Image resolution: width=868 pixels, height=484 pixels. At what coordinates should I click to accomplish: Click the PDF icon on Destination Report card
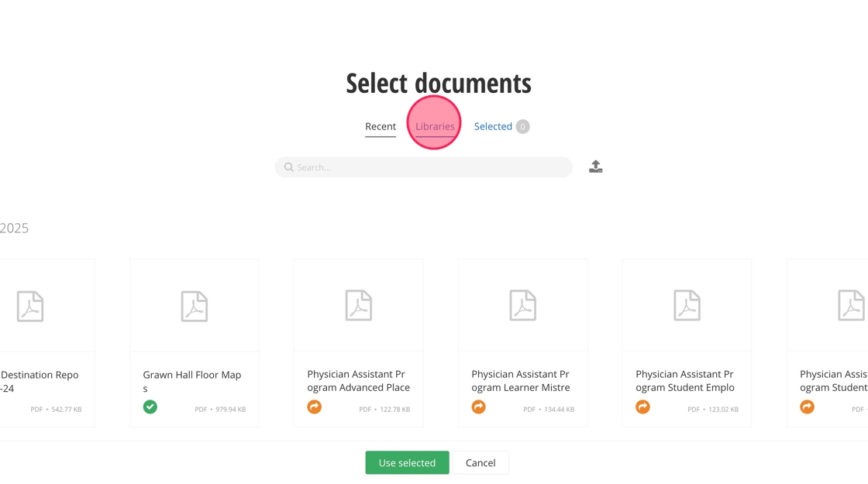point(30,306)
